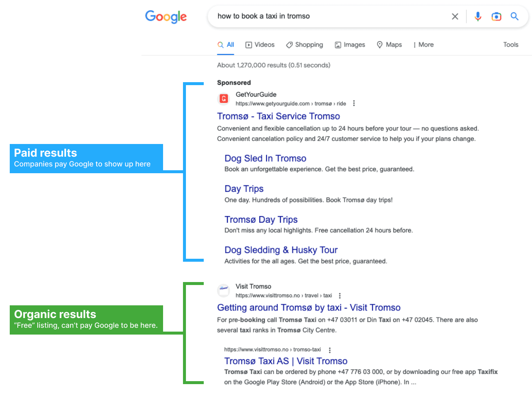
Task: Open the 'Dog Sledding & Husky Tour' sitelink
Action: (281, 250)
